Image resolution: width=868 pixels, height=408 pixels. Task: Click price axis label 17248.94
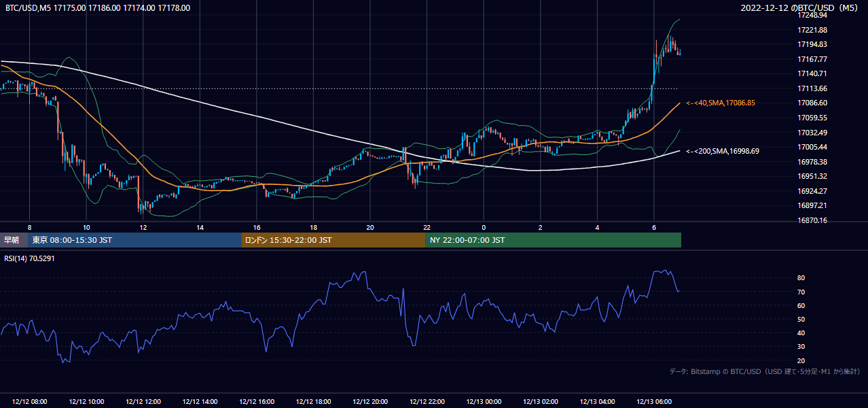pyautogui.click(x=813, y=15)
